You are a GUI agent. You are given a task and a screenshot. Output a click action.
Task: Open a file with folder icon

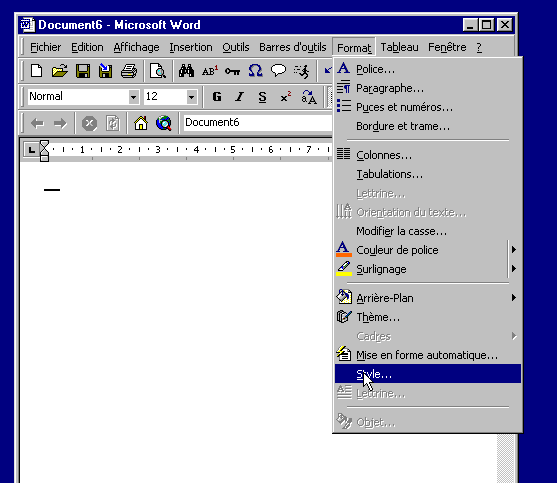(59, 71)
